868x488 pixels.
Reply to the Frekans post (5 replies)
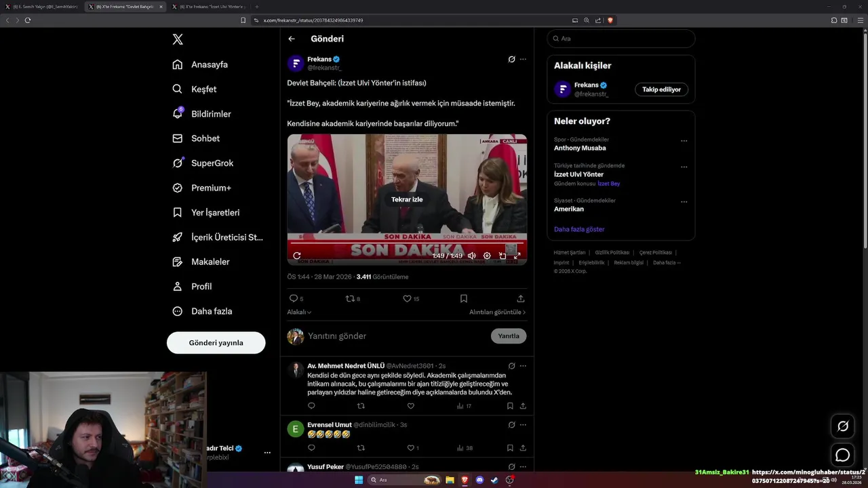pos(296,298)
